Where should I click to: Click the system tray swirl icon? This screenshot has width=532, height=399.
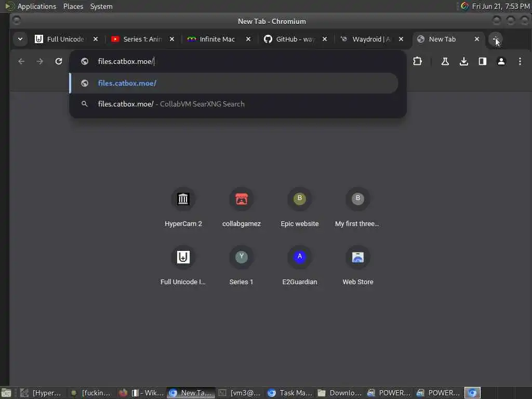pos(464,6)
